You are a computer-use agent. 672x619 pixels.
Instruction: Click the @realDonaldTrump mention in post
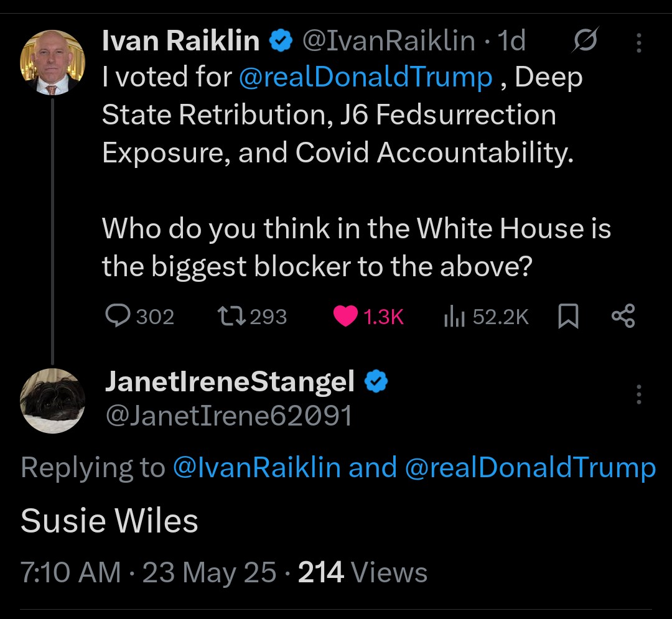(366, 78)
